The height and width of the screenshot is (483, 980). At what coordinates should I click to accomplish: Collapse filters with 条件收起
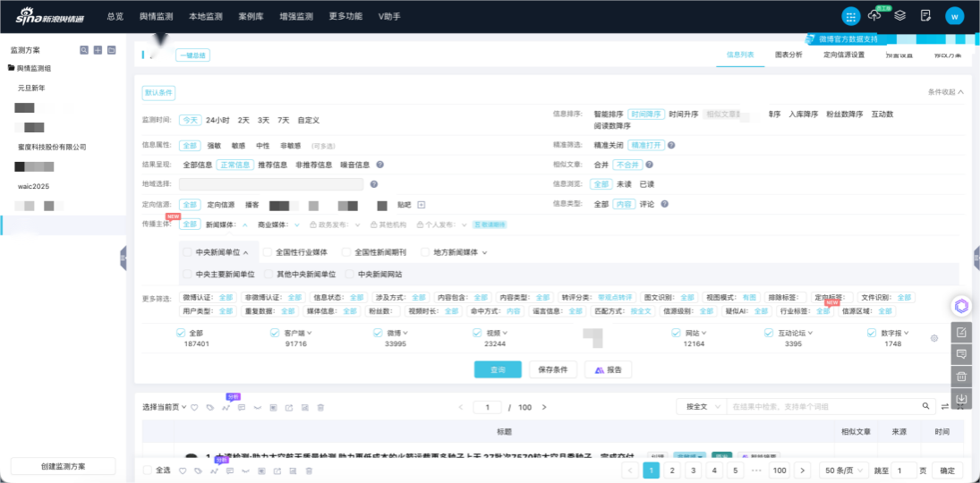946,92
